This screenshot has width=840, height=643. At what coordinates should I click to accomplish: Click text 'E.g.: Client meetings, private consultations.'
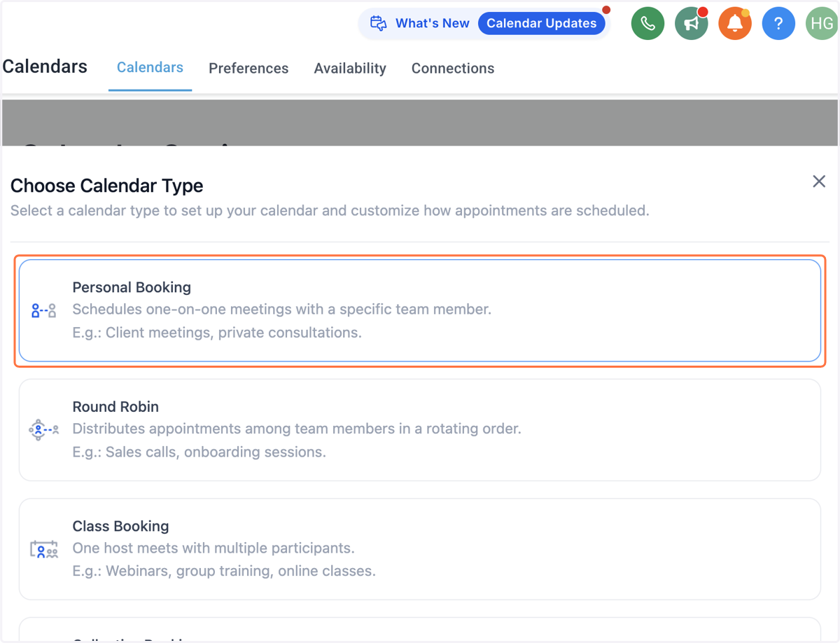click(217, 333)
